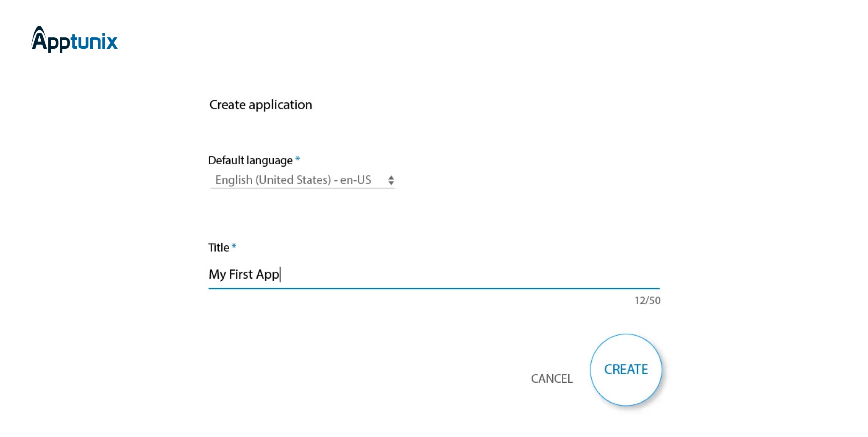Click the up-down arrow beside language selector

point(391,180)
